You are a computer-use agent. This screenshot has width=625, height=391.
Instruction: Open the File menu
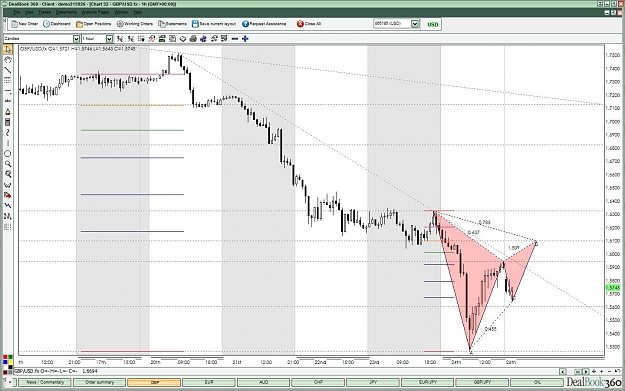tap(16, 12)
